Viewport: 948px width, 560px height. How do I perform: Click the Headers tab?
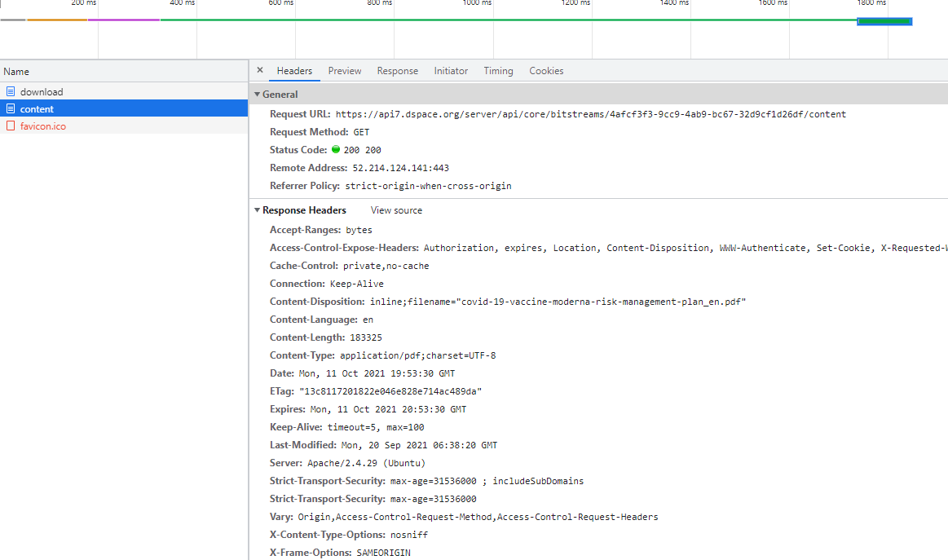[293, 71]
